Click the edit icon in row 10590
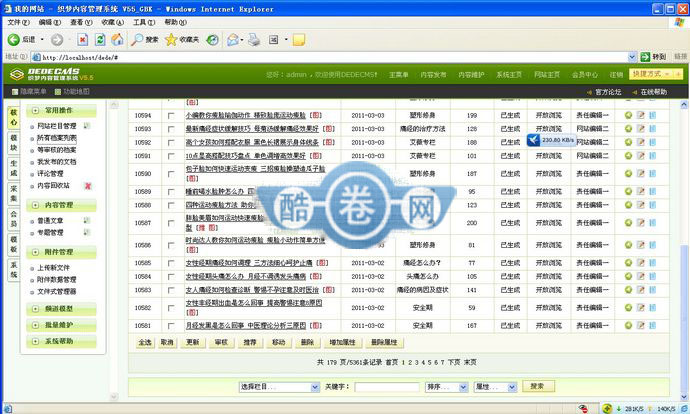This screenshot has width=690, height=414. point(641,173)
